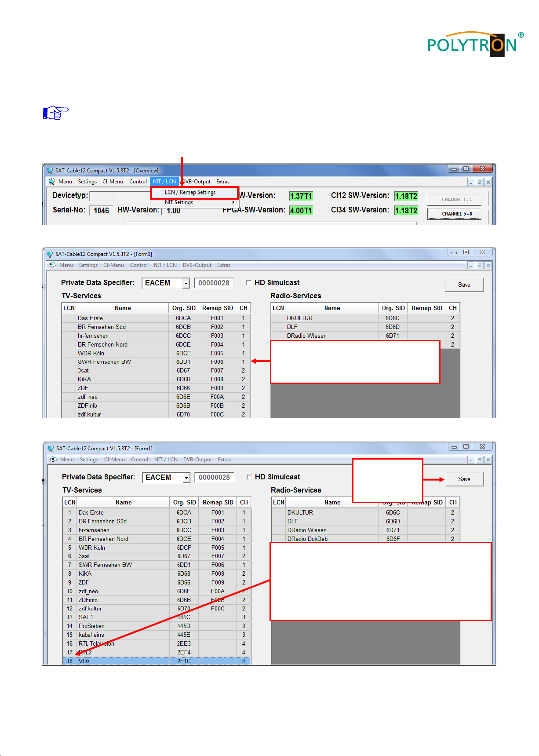Open CI-Menu in the Overview window menu bar
The image size is (539, 756).
(113, 182)
